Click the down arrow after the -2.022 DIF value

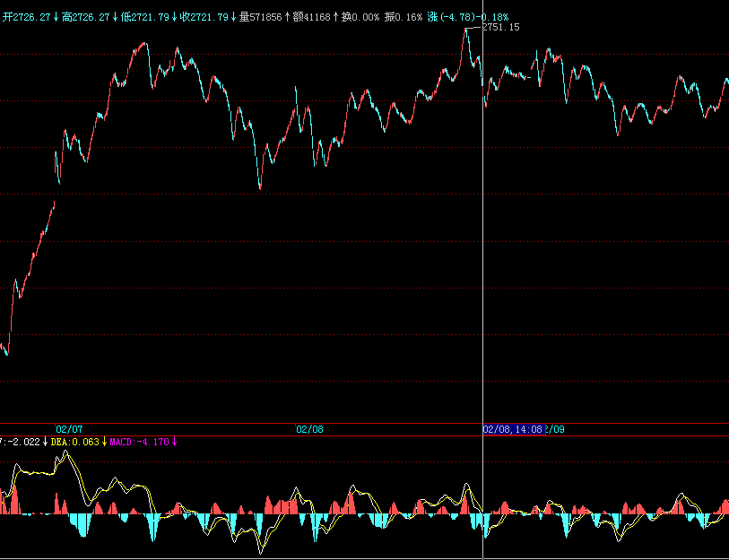pyautogui.click(x=45, y=442)
